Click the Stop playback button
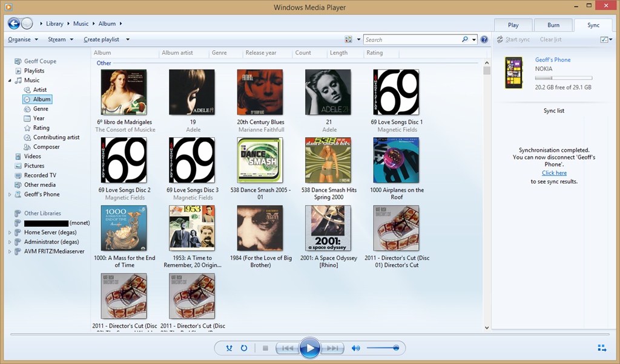 265,348
